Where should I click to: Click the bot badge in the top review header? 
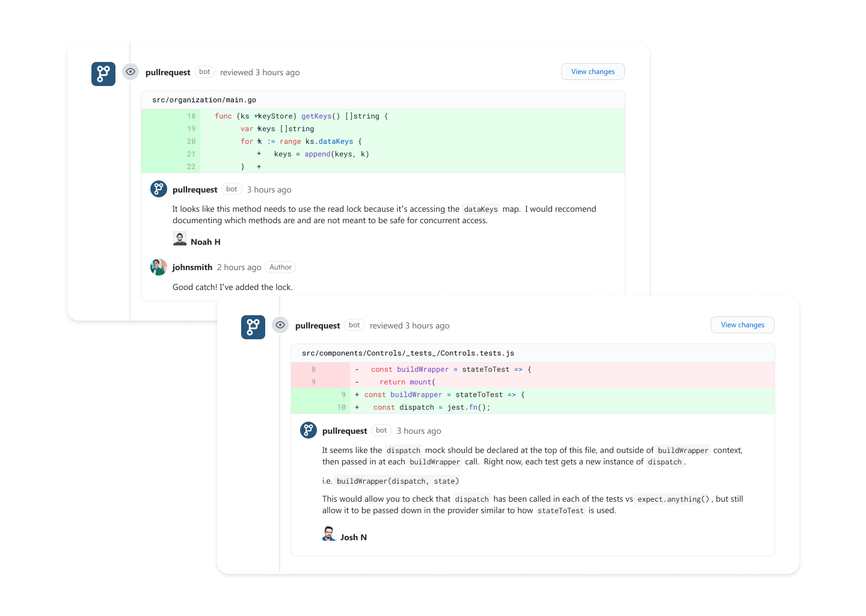pyautogui.click(x=204, y=72)
